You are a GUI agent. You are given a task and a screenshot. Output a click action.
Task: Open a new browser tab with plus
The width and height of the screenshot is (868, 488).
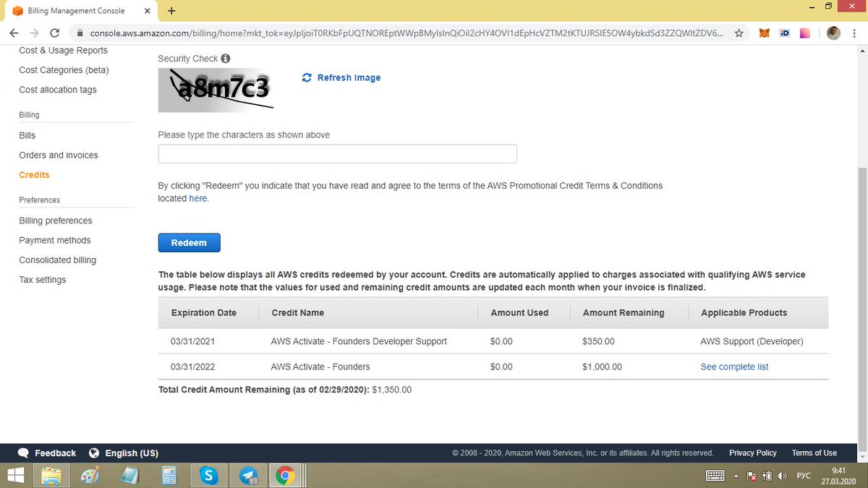coord(171,11)
